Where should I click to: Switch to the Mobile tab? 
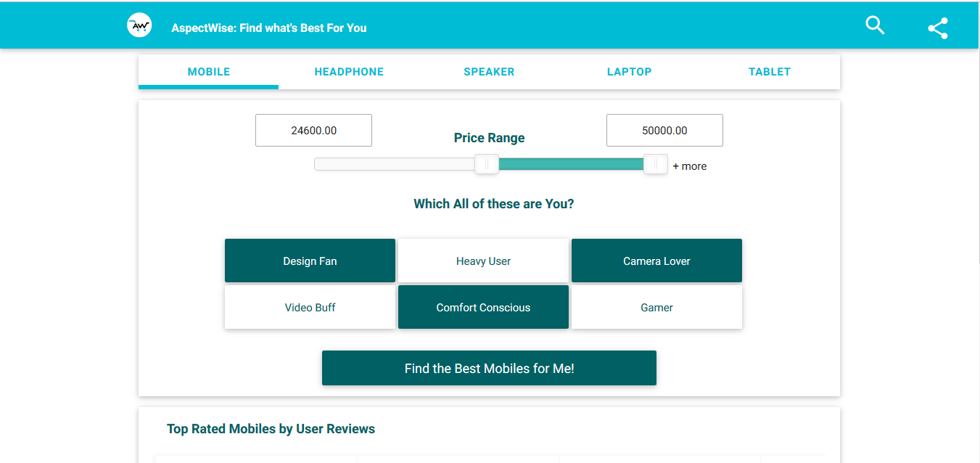coord(209,72)
